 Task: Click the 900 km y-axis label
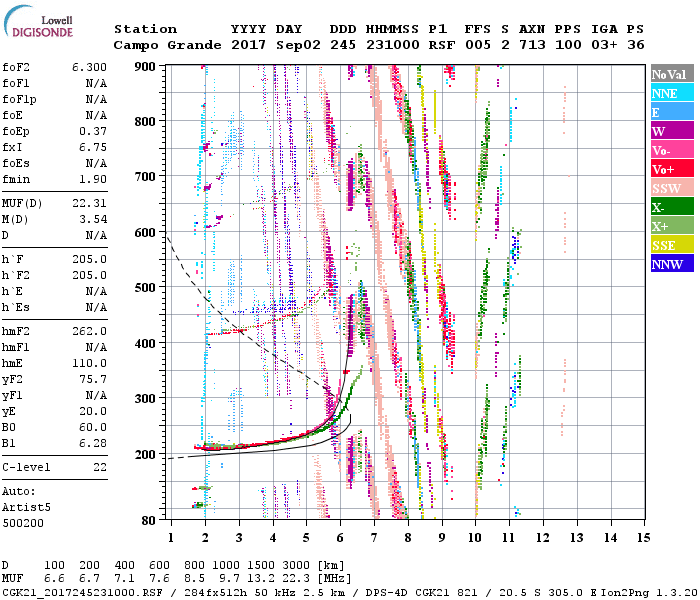(x=145, y=67)
